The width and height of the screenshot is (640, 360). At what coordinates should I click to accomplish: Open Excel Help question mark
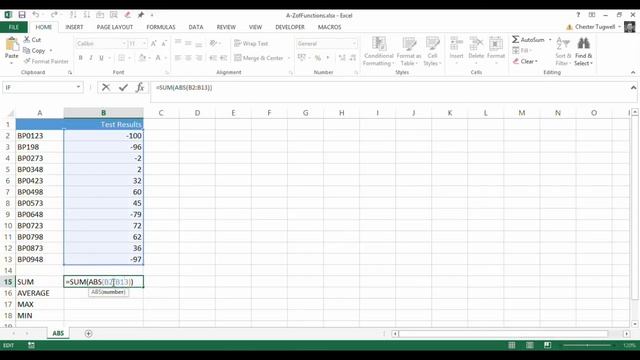[578, 15]
